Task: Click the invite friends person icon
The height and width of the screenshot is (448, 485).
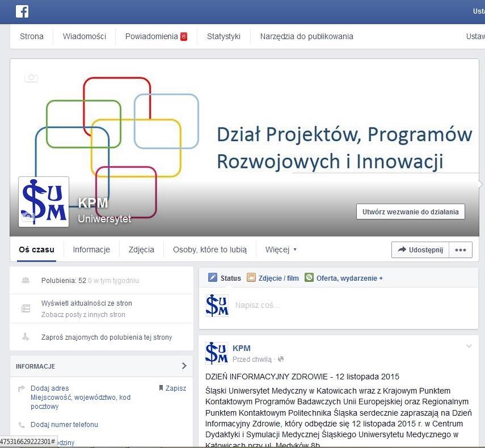Action: (26, 337)
